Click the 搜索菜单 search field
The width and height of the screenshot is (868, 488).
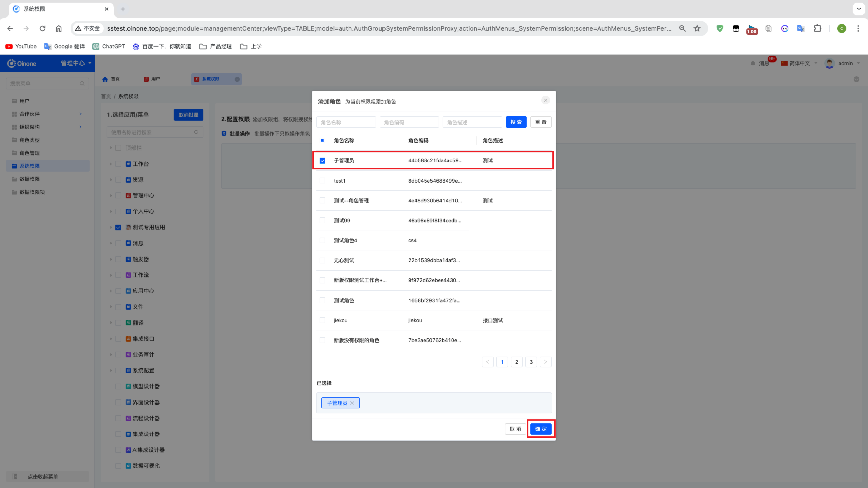pyautogui.click(x=47, y=84)
